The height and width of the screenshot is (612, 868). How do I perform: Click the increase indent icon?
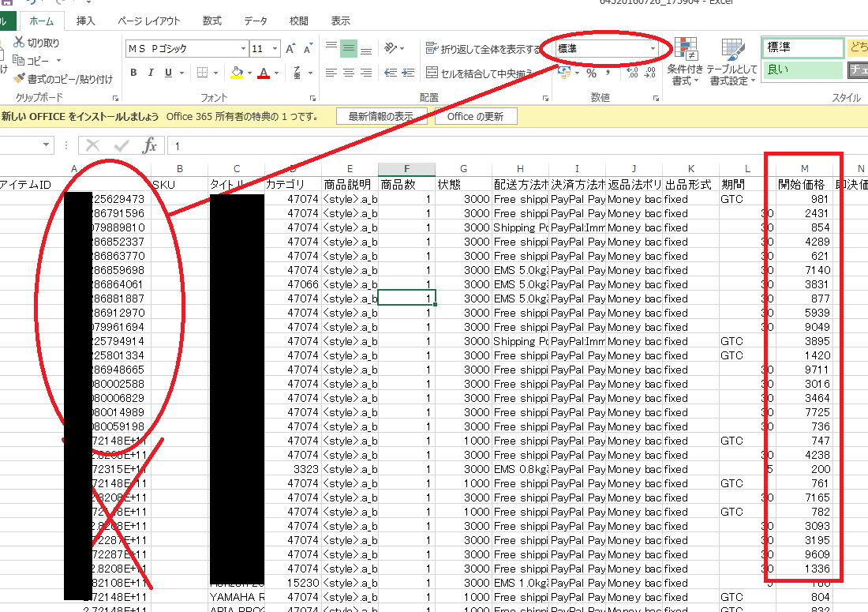point(408,73)
